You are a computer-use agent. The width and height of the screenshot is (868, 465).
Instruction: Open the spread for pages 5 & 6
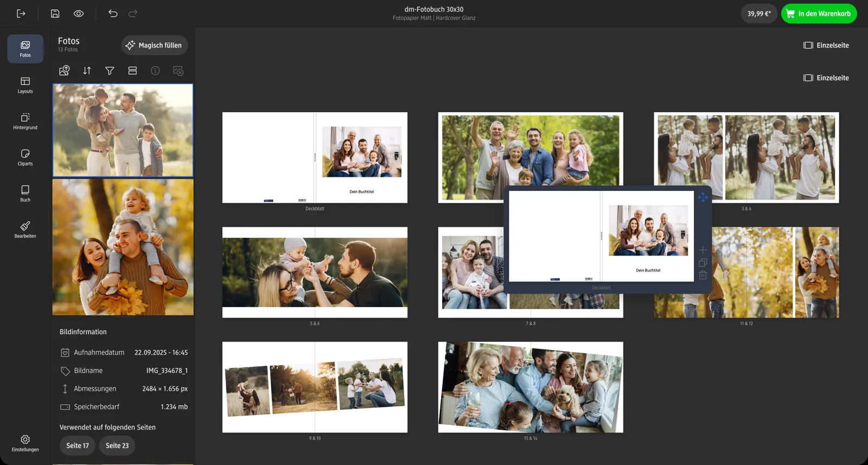(315, 272)
